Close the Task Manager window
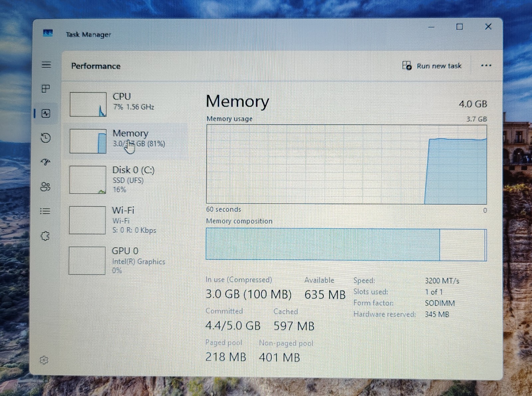Screen dimensions: 532x396 pyautogui.click(x=488, y=26)
